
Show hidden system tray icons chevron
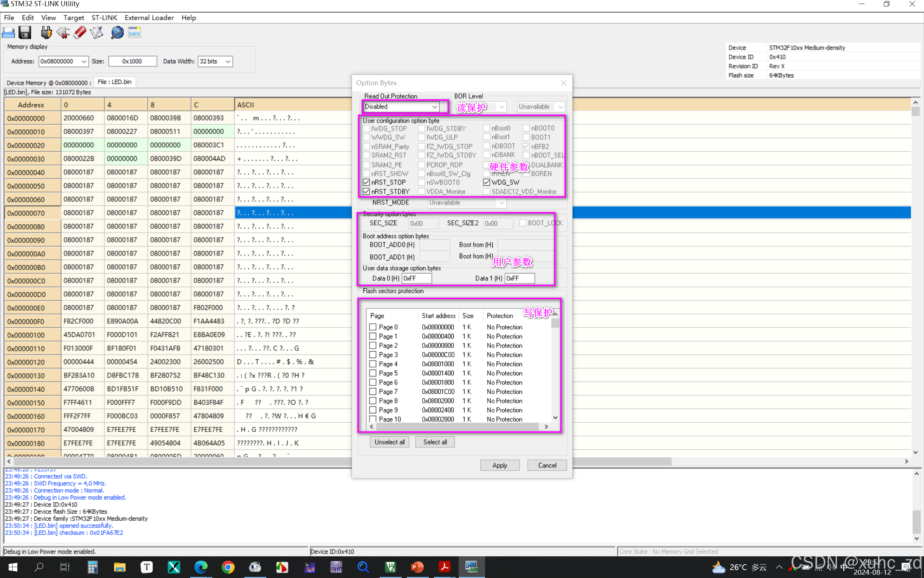(779, 567)
